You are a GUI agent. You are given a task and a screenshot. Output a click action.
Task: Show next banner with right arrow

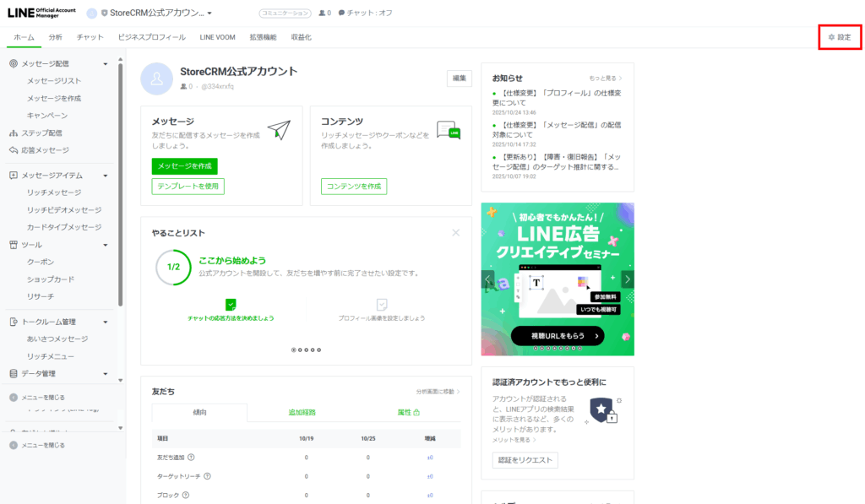click(627, 279)
